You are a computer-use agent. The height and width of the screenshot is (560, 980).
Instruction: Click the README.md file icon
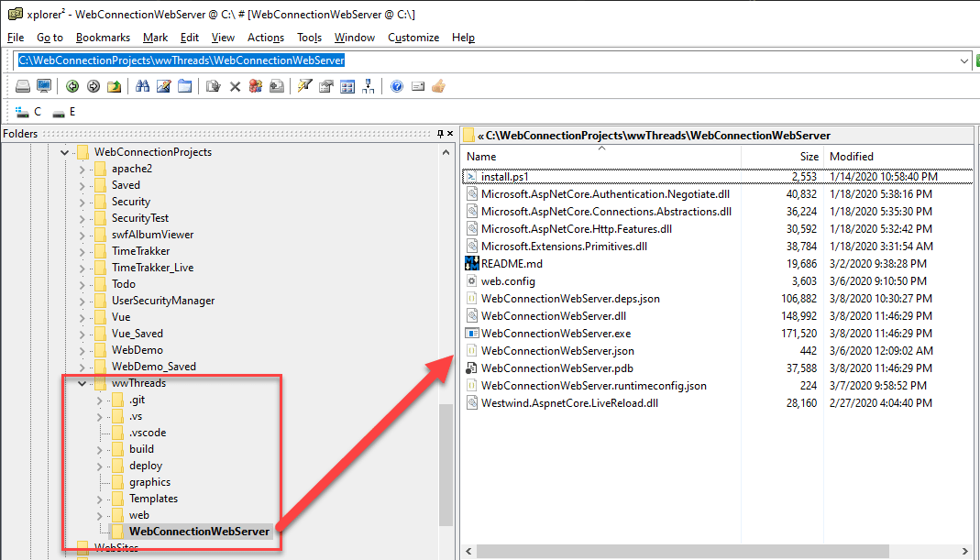pos(472,264)
